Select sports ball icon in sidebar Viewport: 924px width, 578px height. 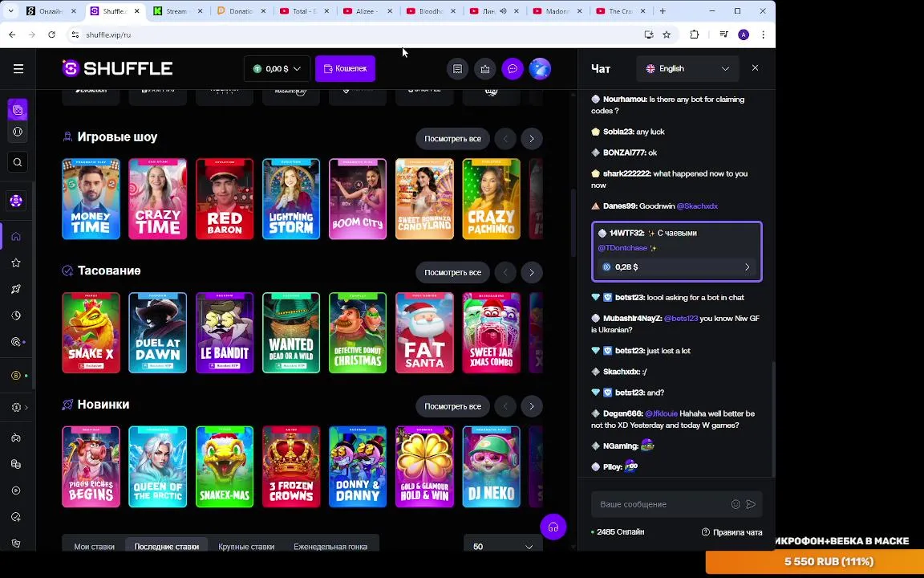(18, 132)
